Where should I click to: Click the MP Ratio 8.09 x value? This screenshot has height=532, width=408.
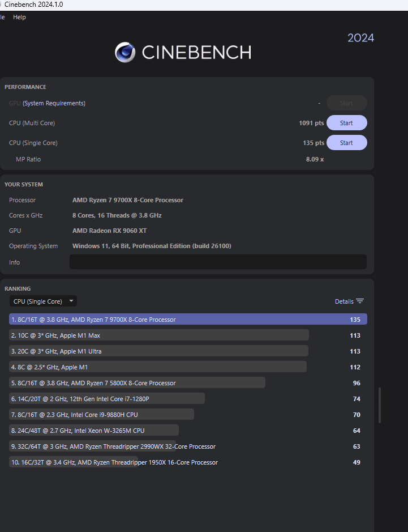pyautogui.click(x=315, y=159)
